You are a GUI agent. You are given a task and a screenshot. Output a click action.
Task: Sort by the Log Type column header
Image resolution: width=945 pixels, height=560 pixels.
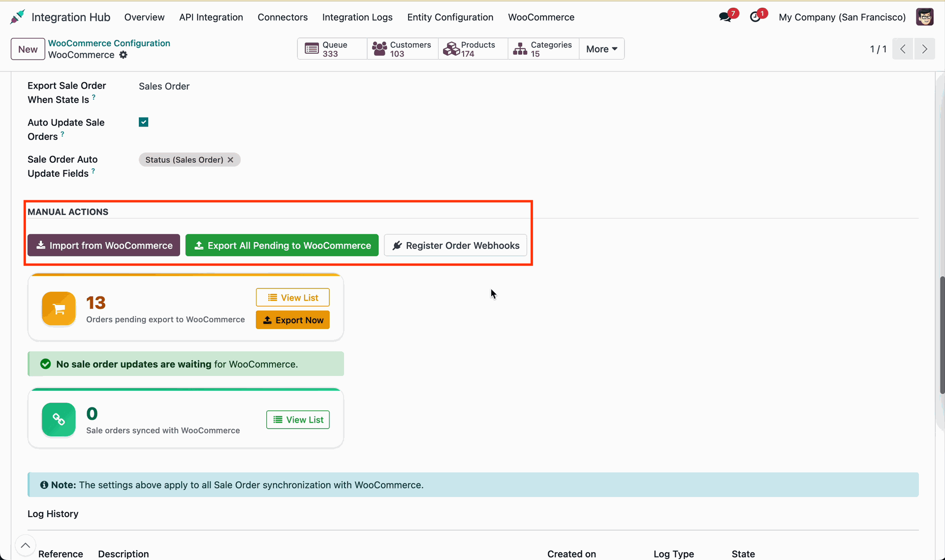(674, 554)
